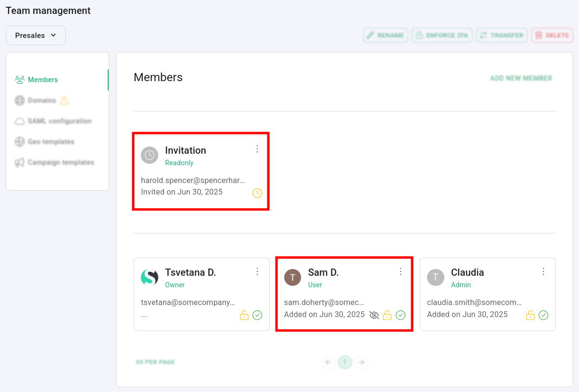
Task: Click the 50 per page selector
Action: (155, 362)
